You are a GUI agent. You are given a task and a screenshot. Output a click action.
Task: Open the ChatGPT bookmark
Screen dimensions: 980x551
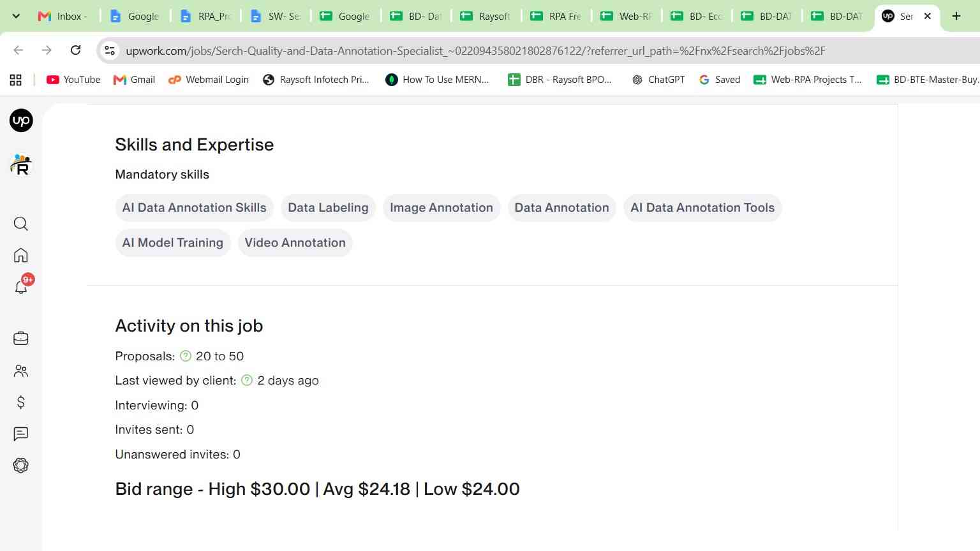(658, 80)
